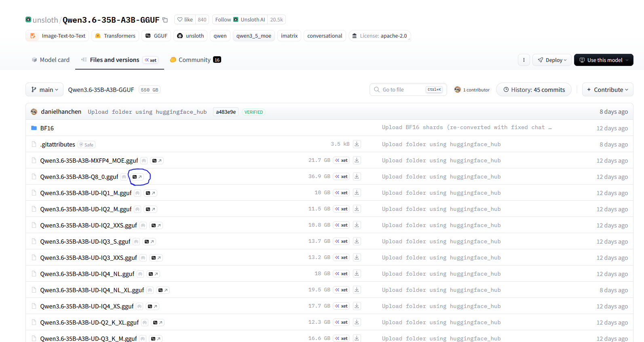Image resolution: width=644 pixels, height=342 pixels.
Task: Open the Community tab
Action: [x=195, y=60]
